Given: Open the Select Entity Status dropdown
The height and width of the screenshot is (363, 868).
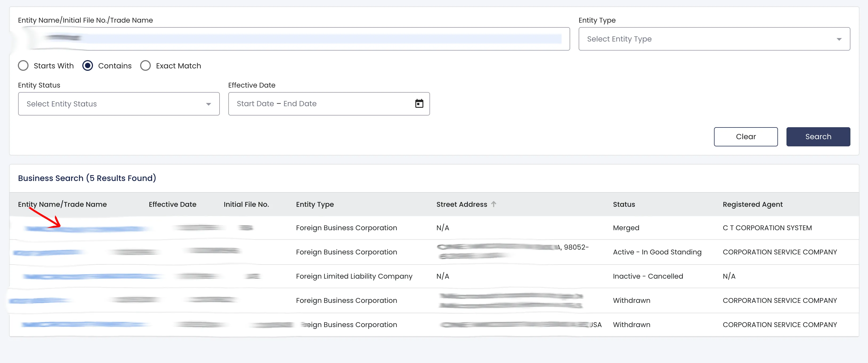Looking at the screenshot, I should (x=119, y=104).
